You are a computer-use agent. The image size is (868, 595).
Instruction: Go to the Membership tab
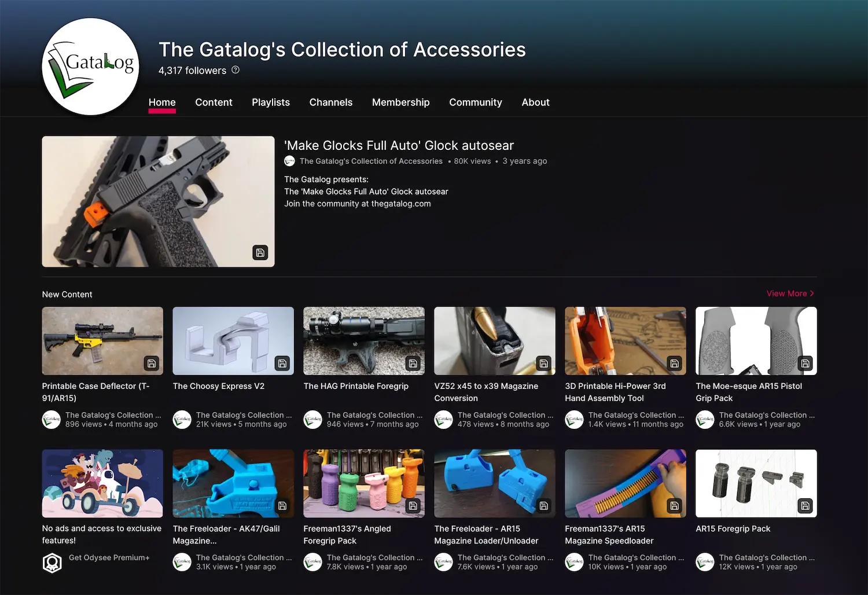point(401,102)
